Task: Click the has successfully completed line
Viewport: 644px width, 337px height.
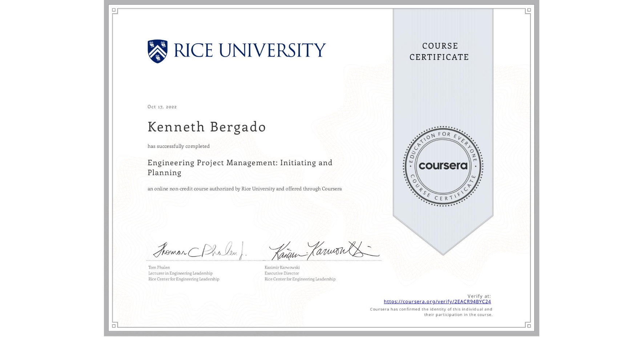Action: tap(178, 146)
